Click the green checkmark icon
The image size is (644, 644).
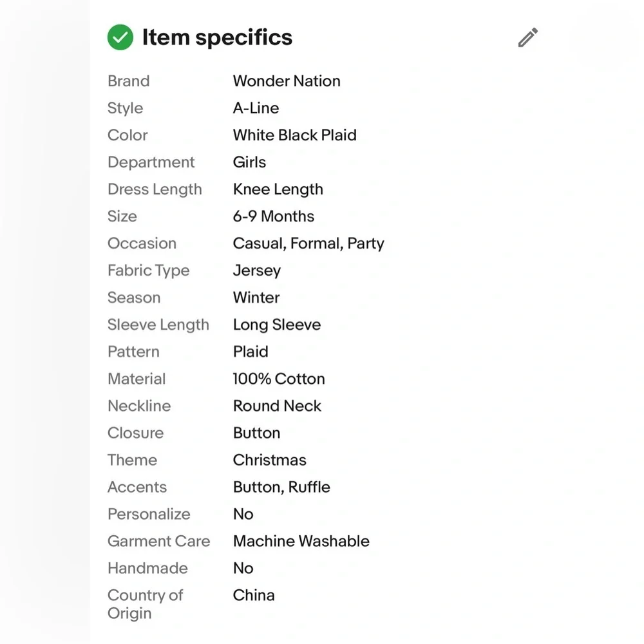pos(120,37)
